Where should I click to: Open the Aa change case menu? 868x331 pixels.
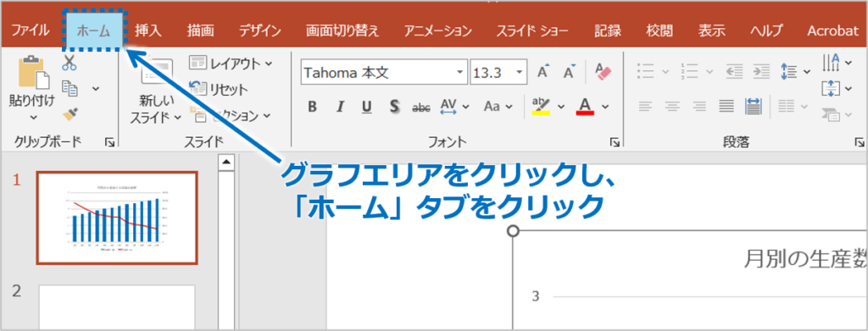point(498,106)
